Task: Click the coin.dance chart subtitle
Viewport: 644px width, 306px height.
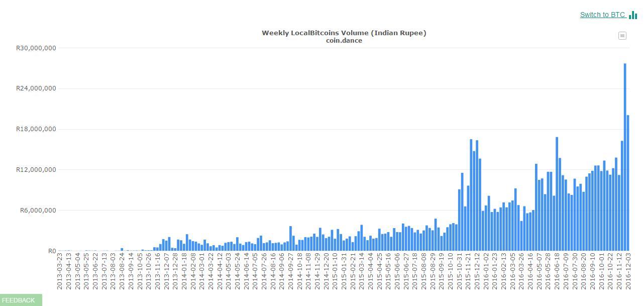Action: point(344,41)
